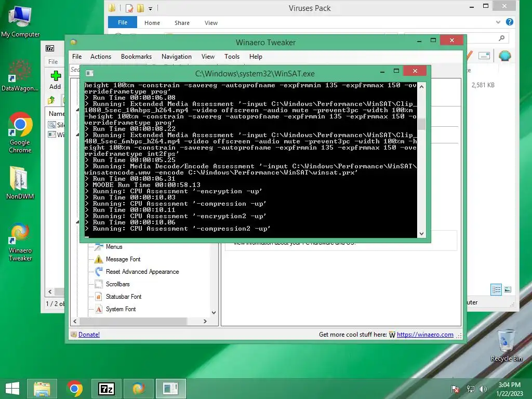Open the Tools menu
The height and width of the screenshot is (399, 532).
tap(232, 57)
